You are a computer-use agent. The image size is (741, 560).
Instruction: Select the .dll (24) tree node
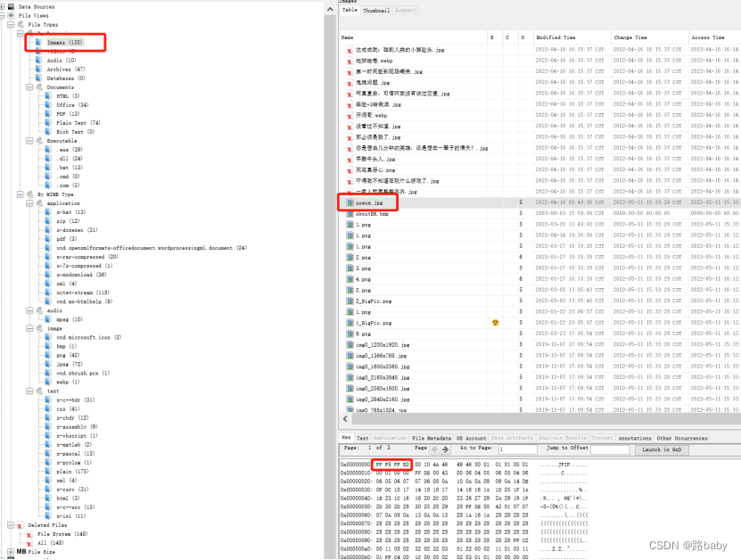tap(70, 159)
